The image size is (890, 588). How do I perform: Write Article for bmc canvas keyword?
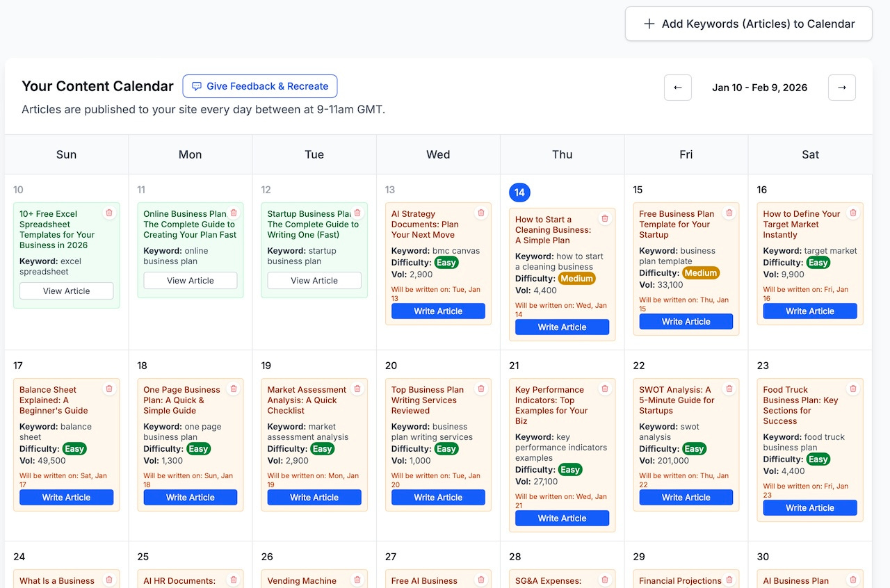(x=438, y=311)
